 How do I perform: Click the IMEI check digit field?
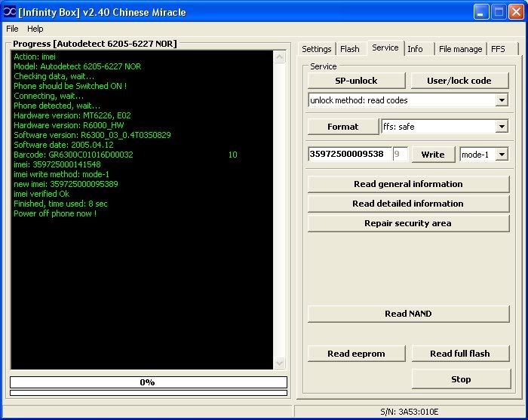point(401,154)
